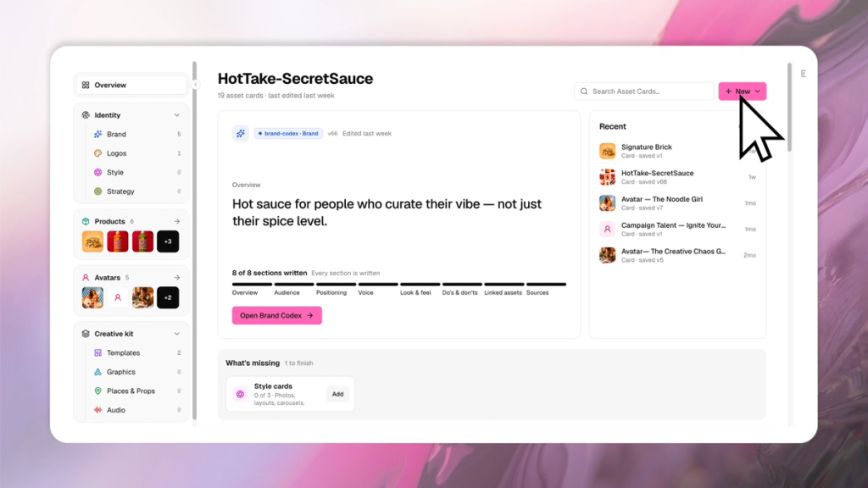This screenshot has height=488, width=868.
Task: Open recent card Signature Brick
Action: coord(677,151)
